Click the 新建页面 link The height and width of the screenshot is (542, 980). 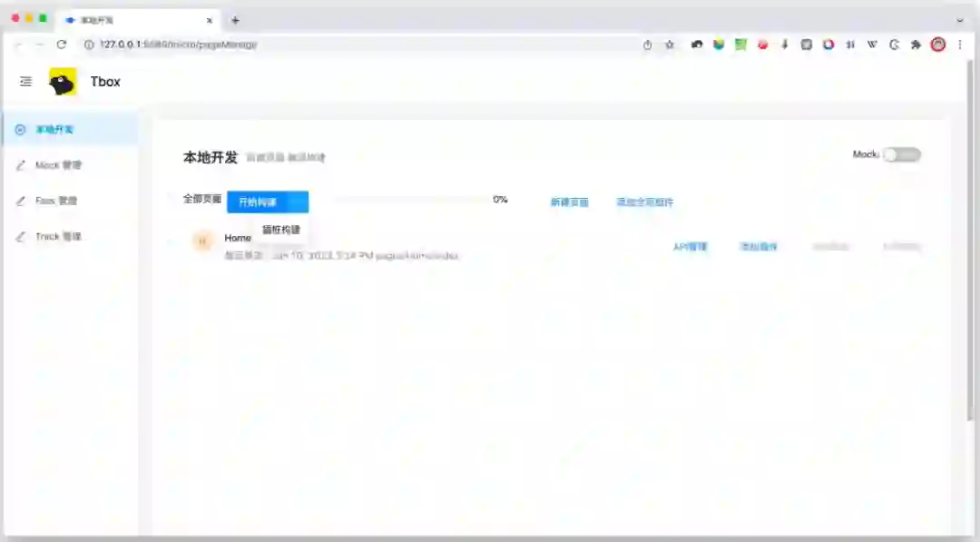coord(569,202)
